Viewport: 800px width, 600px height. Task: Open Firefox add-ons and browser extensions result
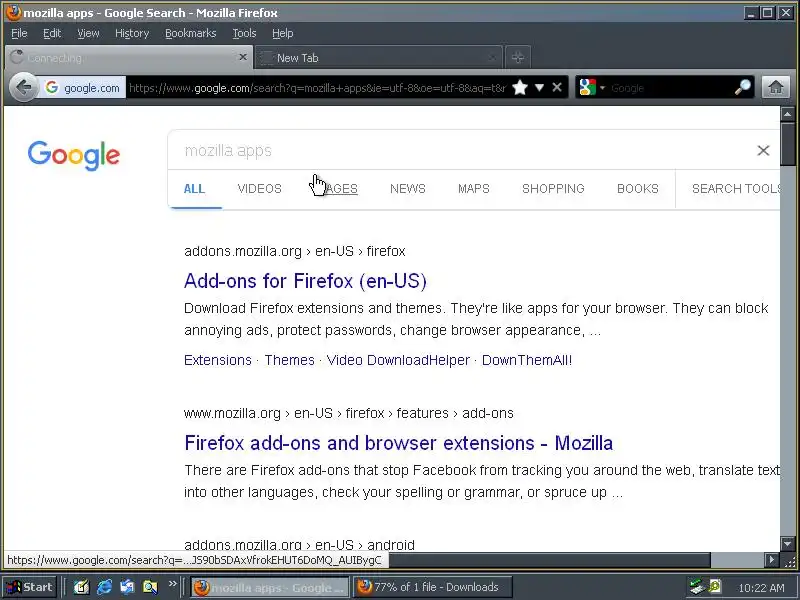(398, 443)
